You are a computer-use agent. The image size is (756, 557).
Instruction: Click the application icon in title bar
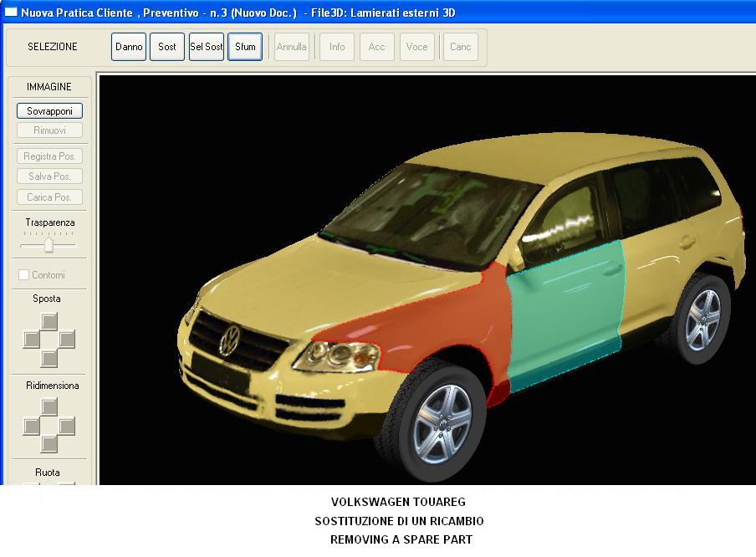[x=11, y=12]
